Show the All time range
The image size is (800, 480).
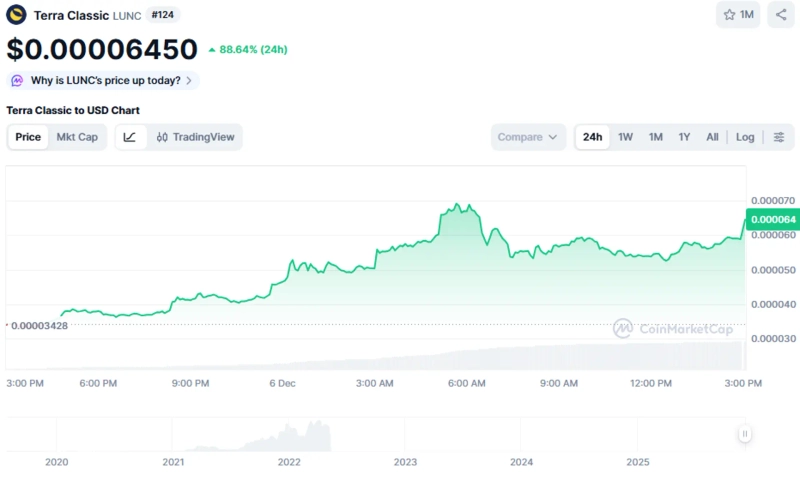712,137
